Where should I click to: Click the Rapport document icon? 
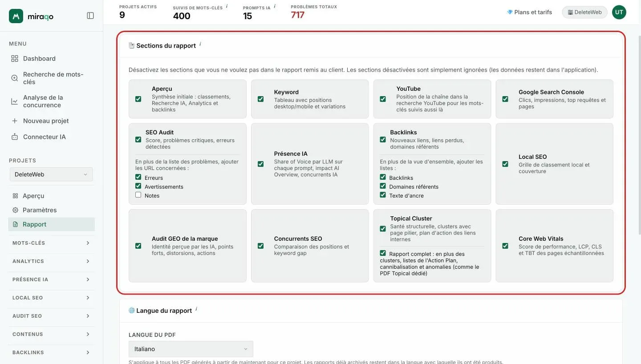pos(15,224)
